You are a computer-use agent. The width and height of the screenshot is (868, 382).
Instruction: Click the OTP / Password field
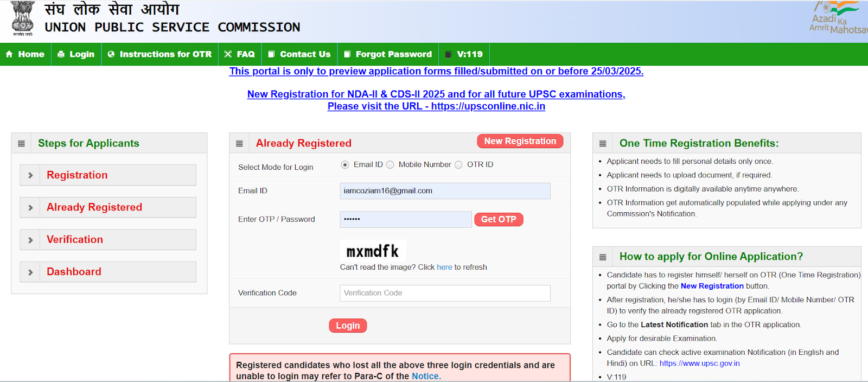click(406, 219)
